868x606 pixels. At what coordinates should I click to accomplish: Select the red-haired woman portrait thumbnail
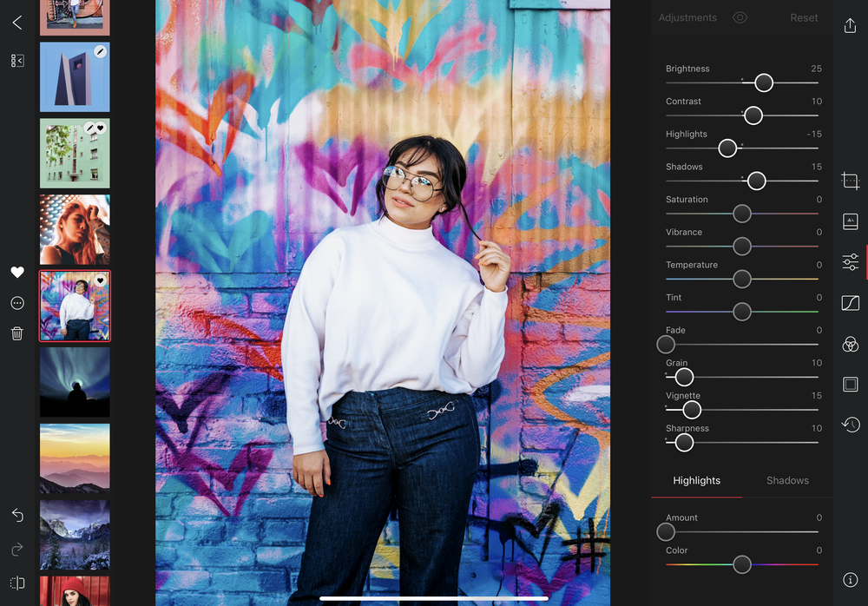point(75,229)
